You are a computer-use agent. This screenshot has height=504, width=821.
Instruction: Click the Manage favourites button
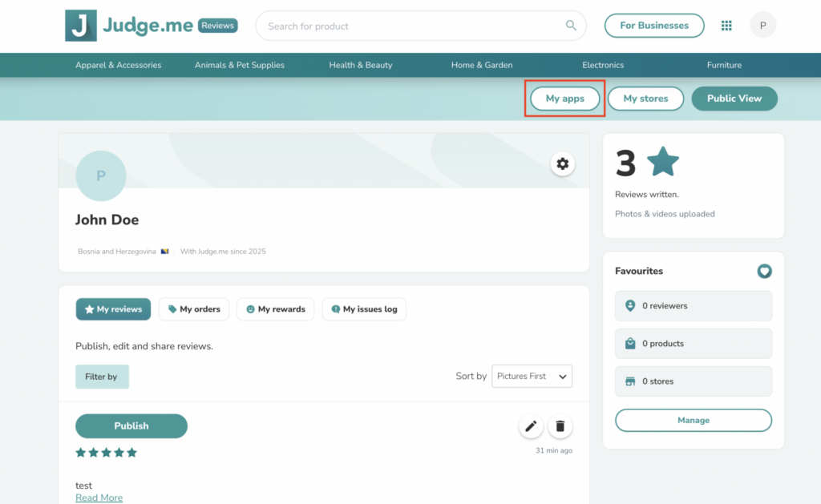[x=693, y=420]
